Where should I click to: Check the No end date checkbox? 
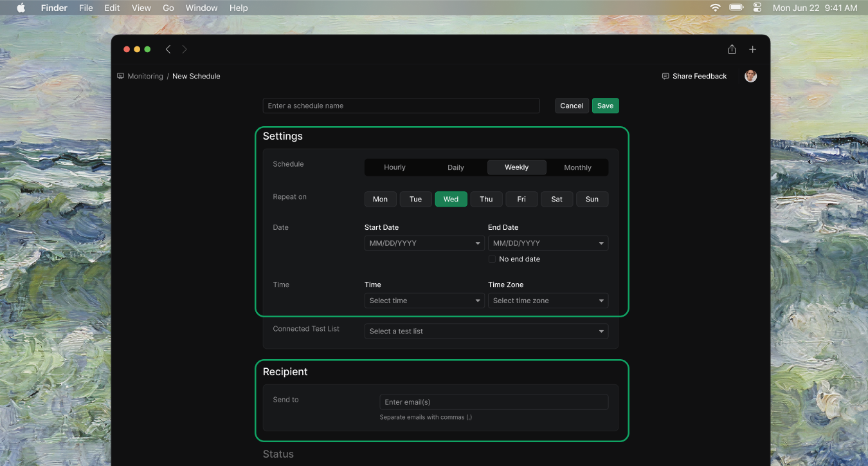point(492,259)
